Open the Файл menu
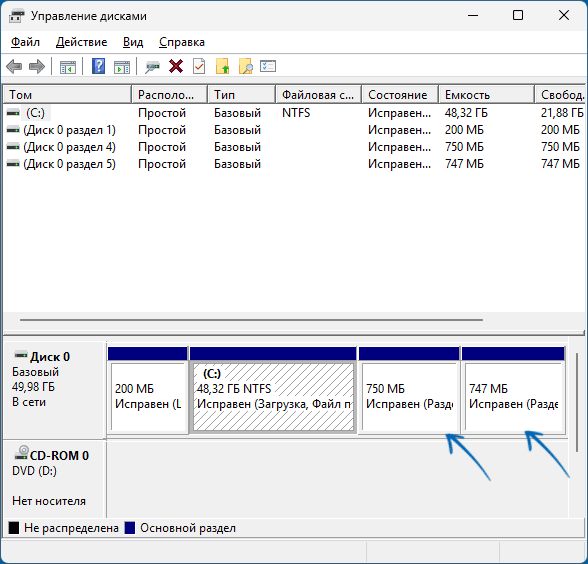 click(25, 42)
